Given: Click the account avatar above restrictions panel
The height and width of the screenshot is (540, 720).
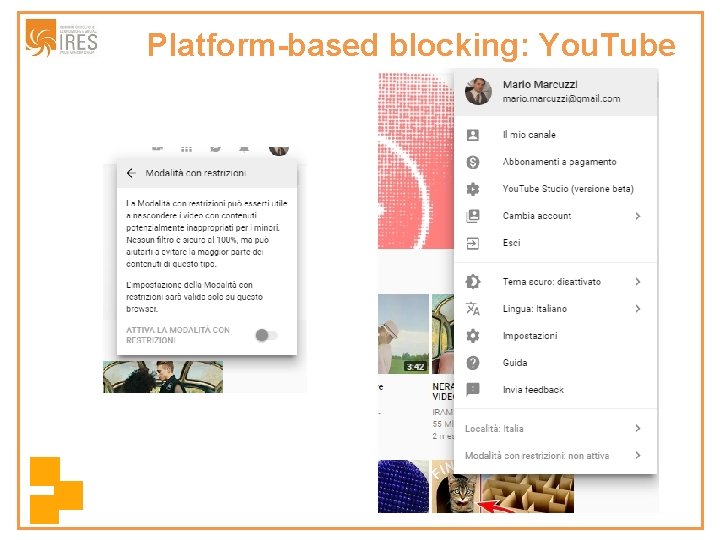Looking at the screenshot, I should (x=279, y=151).
